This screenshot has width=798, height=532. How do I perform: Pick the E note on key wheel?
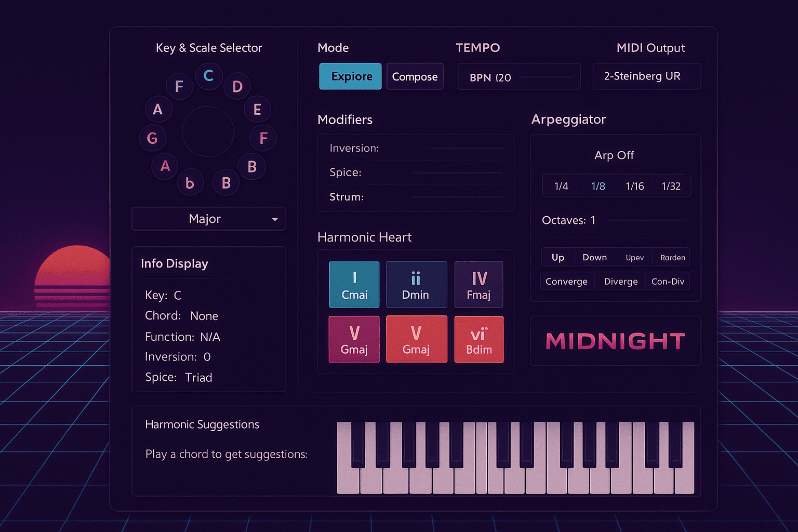[x=257, y=110]
